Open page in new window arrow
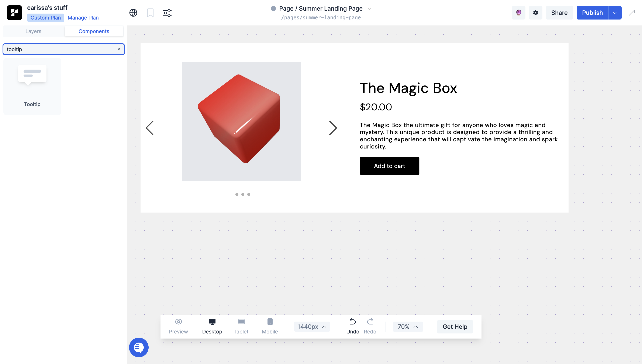 (632, 13)
